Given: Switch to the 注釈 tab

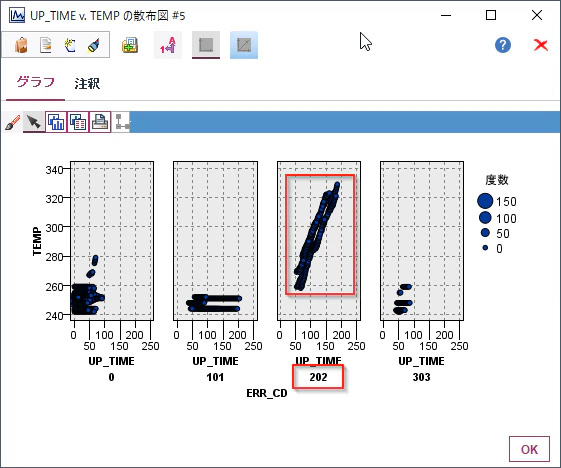Looking at the screenshot, I should pos(87,83).
